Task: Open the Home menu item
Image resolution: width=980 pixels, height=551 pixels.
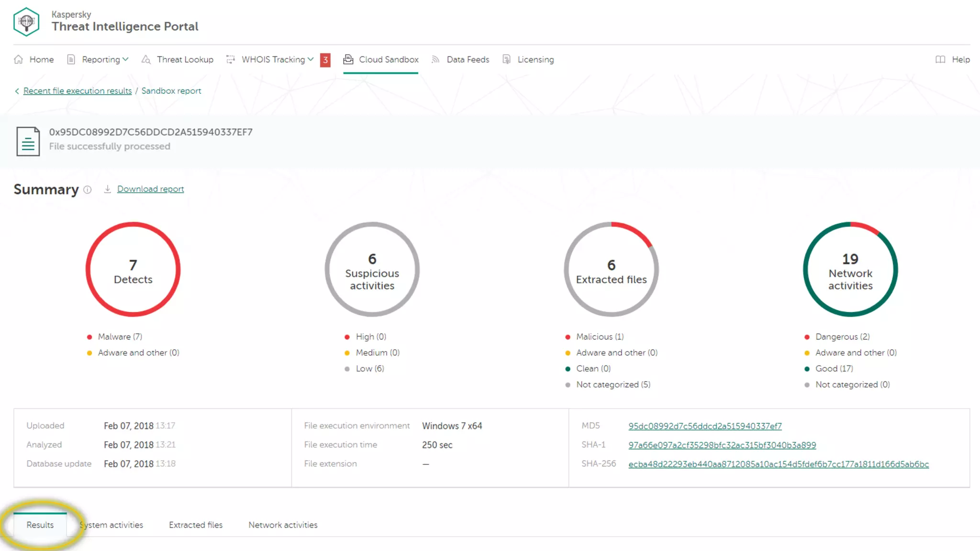Action: pos(42,59)
